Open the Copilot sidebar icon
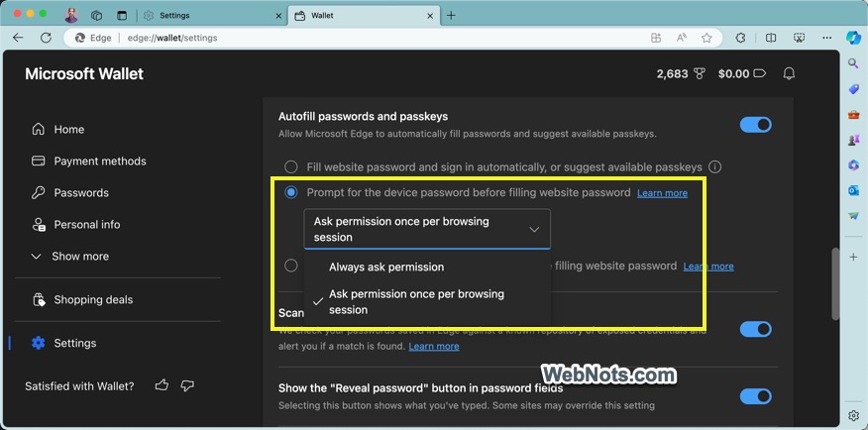Screen dimensions: 868x430 [852, 38]
